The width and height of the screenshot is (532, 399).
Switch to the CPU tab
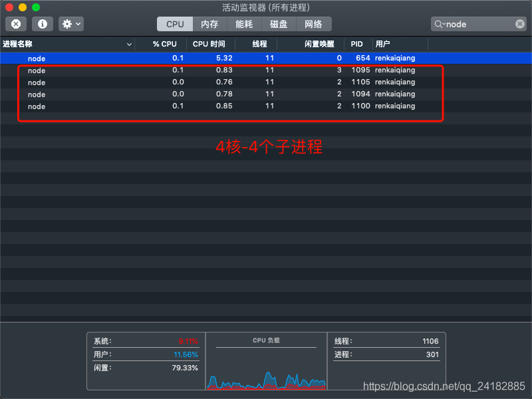coord(175,24)
